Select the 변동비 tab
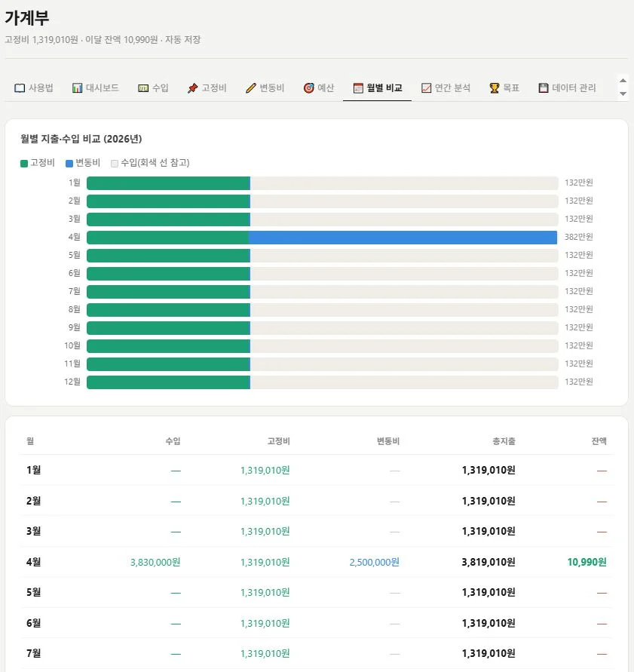Image resolution: width=634 pixels, height=672 pixels. [x=265, y=87]
